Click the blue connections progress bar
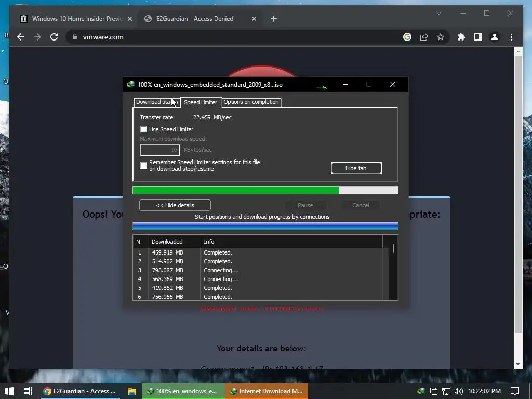Viewport: 532px width, 399px height. click(265, 226)
